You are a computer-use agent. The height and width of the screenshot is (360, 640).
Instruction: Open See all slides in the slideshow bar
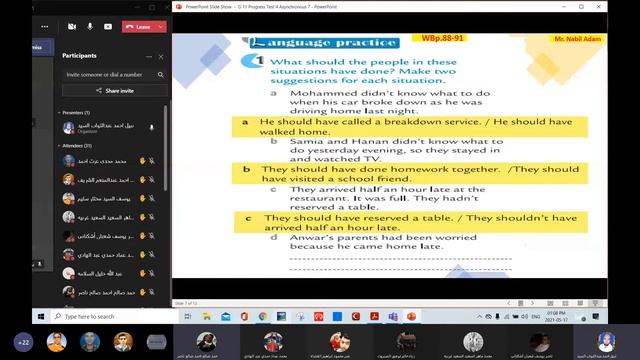coord(521,303)
